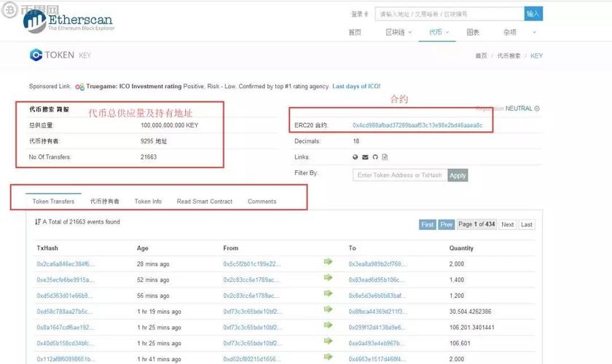Open From address 0xd52cf80215d1656...

point(252,360)
